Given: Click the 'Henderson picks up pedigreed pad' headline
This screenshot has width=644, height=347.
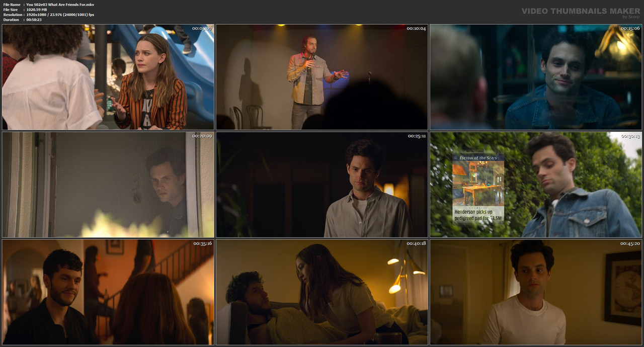Looking at the screenshot, I should pyautogui.click(x=478, y=215).
